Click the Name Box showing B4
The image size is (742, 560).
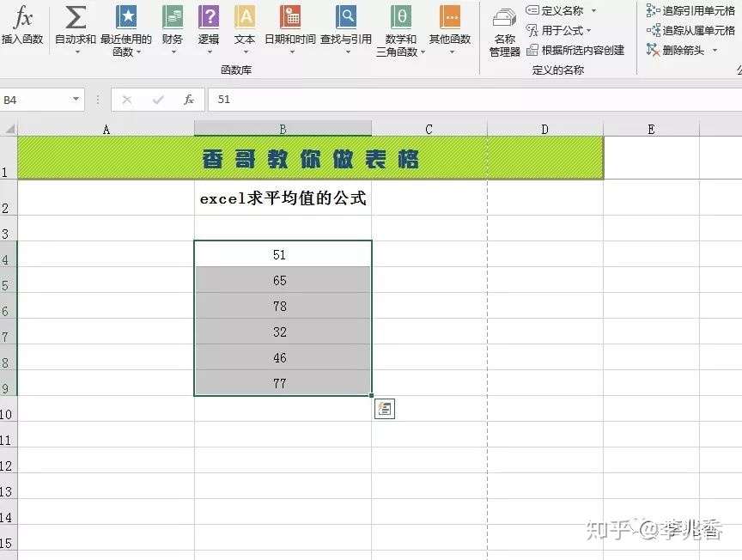click(x=33, y=100)
